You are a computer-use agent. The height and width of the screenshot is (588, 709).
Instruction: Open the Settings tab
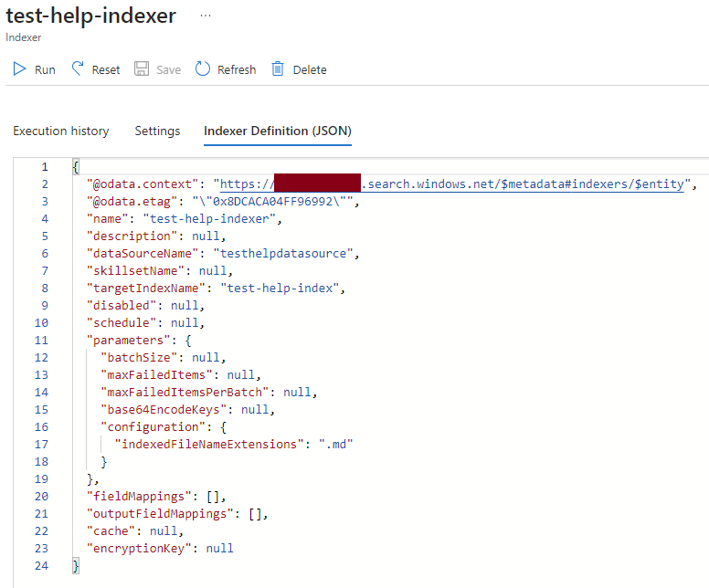157,131
